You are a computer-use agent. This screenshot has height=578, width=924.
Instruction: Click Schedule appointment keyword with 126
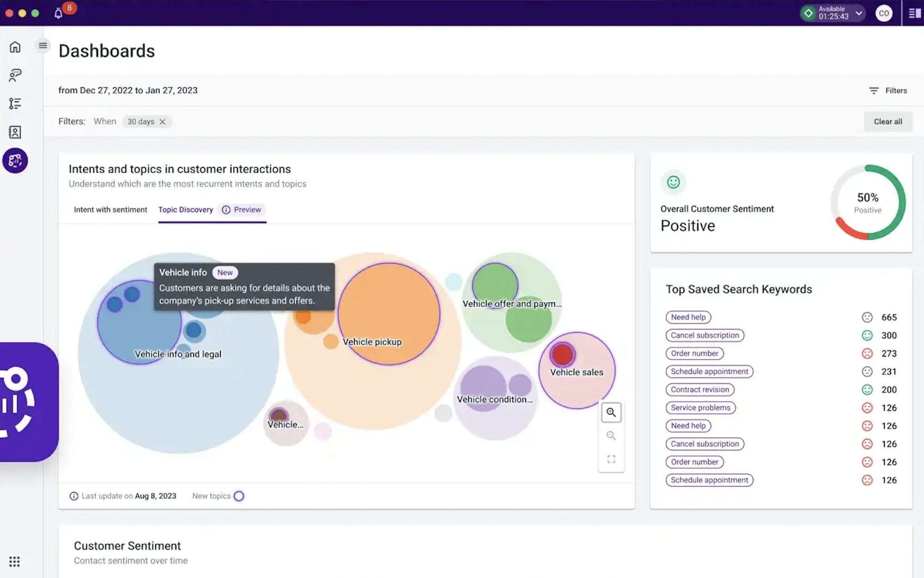[x=709, y=480]
